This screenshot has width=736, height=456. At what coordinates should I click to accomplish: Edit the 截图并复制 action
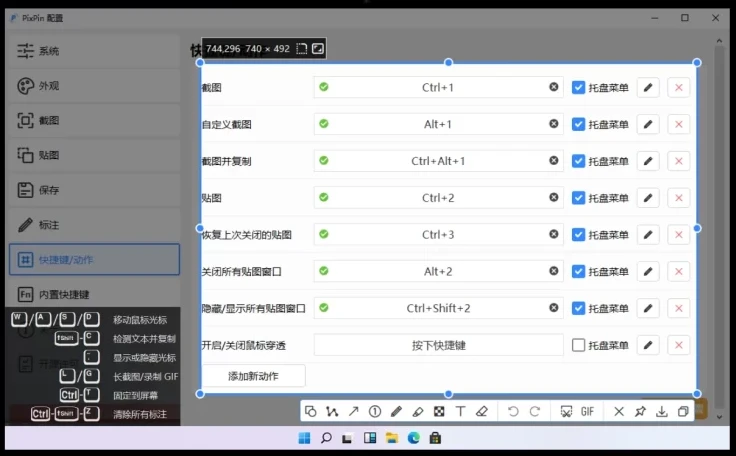tap(648, 161)
